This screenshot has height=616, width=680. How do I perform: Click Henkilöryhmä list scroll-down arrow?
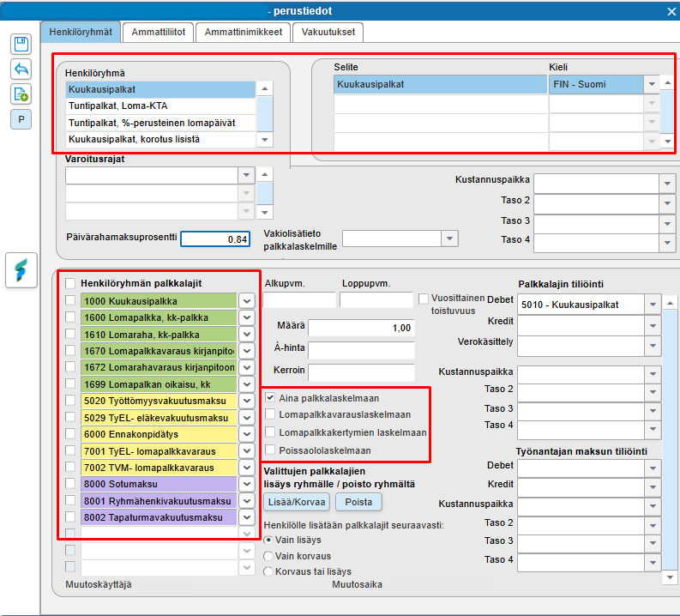click(x=265, y=140)
